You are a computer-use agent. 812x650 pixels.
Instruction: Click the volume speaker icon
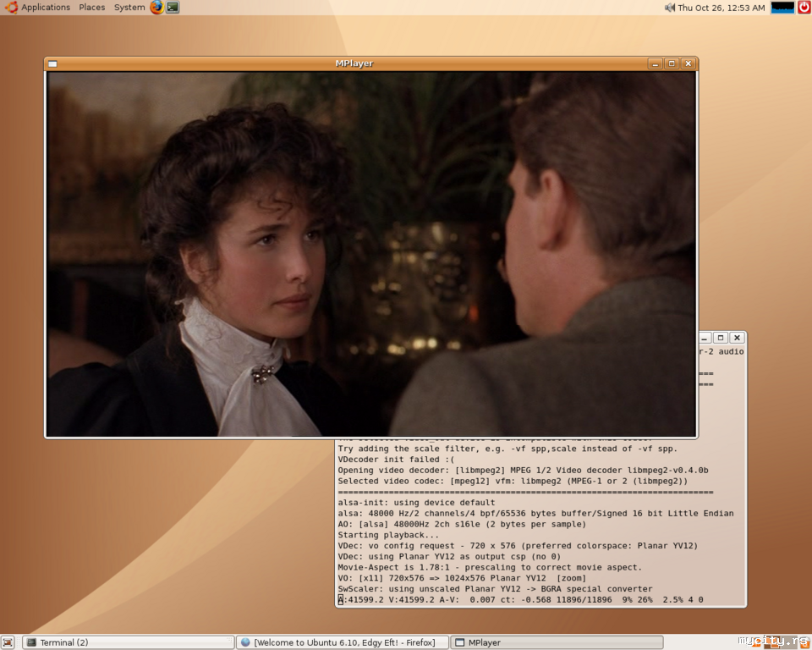[x=670, y=8]
